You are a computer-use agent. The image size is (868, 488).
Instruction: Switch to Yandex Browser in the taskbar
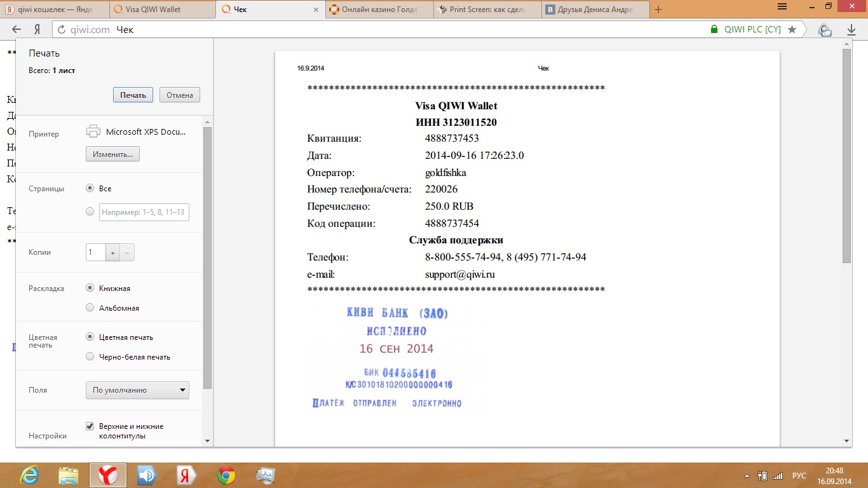(x=108, y=475)
